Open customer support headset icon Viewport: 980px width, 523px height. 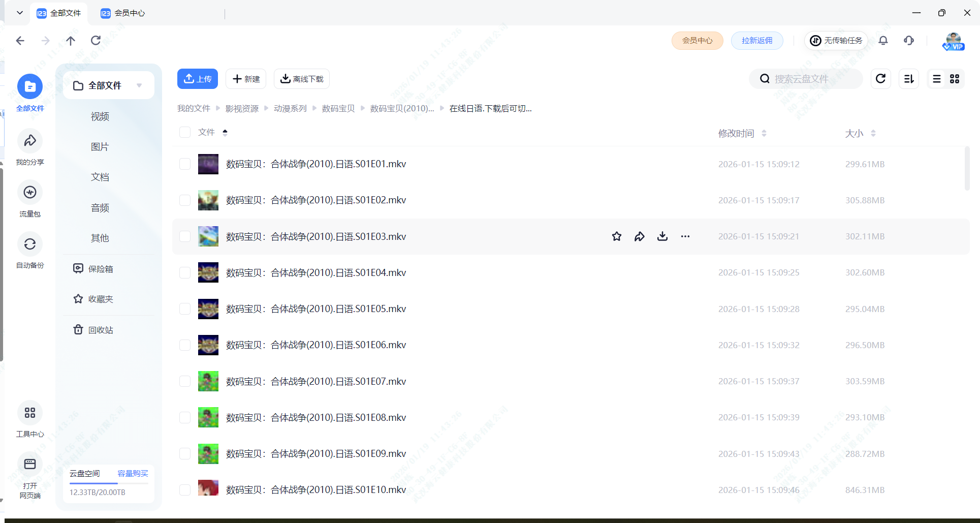pyautogui.click(x=909, y=41)
